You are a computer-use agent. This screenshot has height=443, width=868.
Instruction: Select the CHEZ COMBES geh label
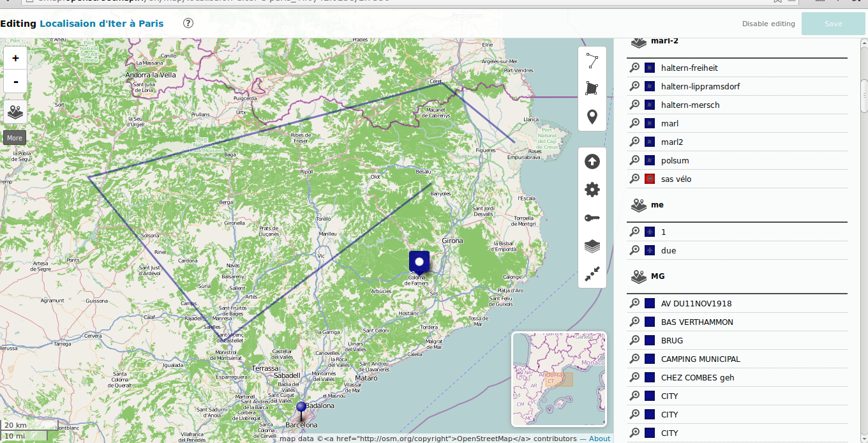click(698, 377)
